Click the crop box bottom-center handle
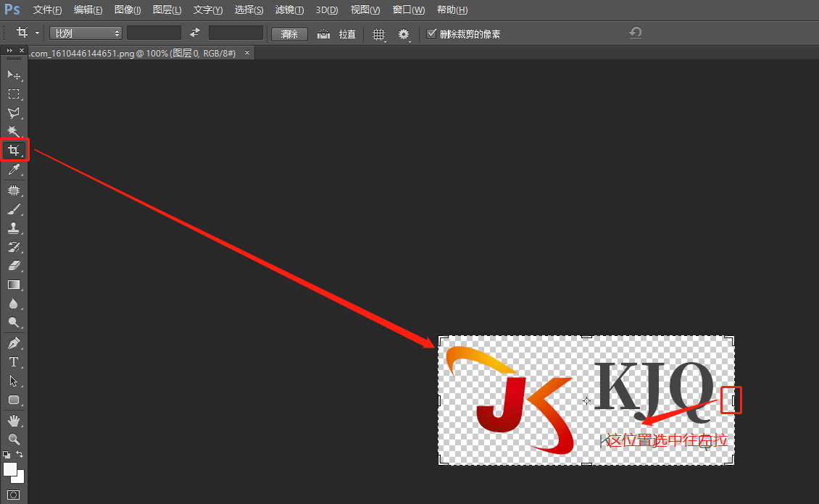Image resolution: width=819 pixels, height=504 pixels. tap(586, 464)
